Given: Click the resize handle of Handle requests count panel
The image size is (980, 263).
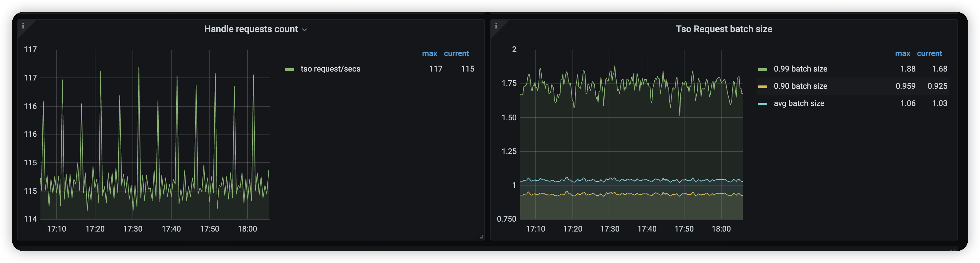Looking at the screenshot, I should click(x=481, y=237).
